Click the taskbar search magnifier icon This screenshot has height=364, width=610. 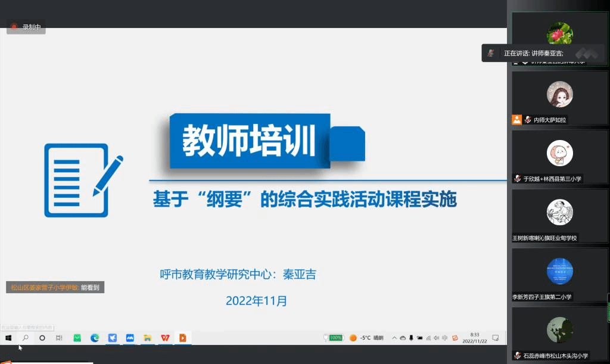tap(25, 338)
